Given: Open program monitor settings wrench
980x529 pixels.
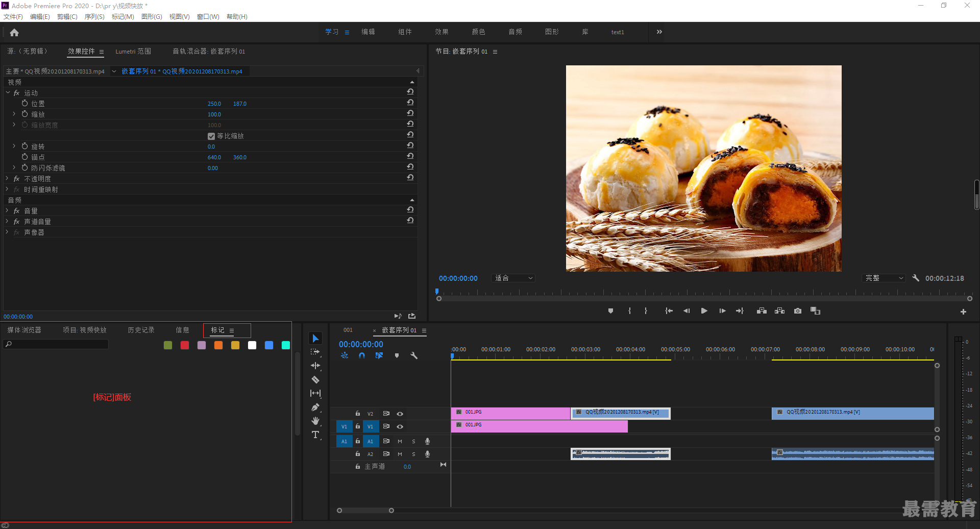Looking at the screenshot, I should pos(916,278).
